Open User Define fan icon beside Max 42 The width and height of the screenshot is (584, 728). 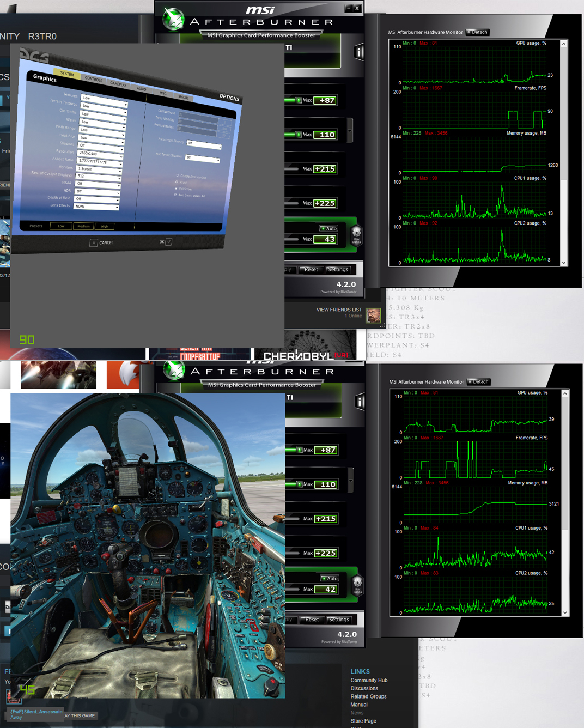point(357,585)
